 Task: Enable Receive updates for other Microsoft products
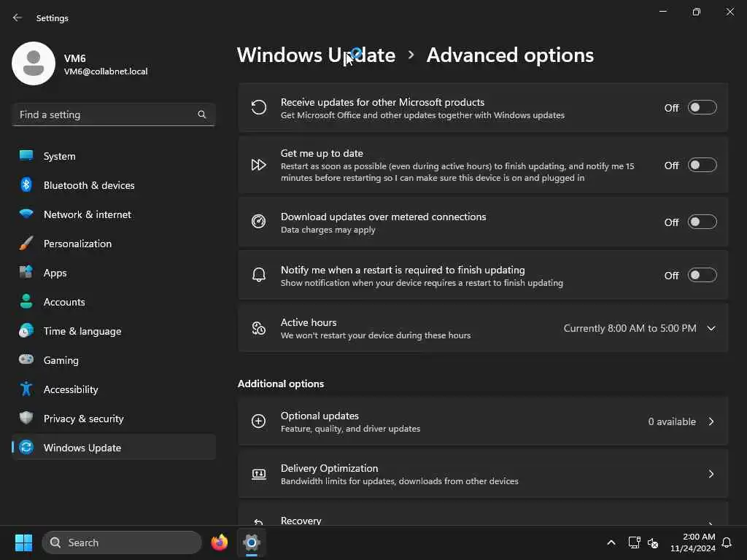[703, 108]
